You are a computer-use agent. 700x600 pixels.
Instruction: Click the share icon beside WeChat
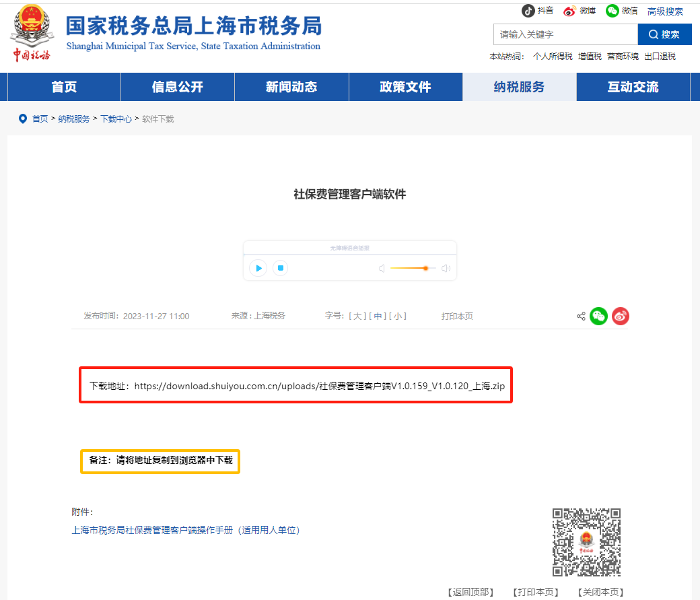(581, 316)
